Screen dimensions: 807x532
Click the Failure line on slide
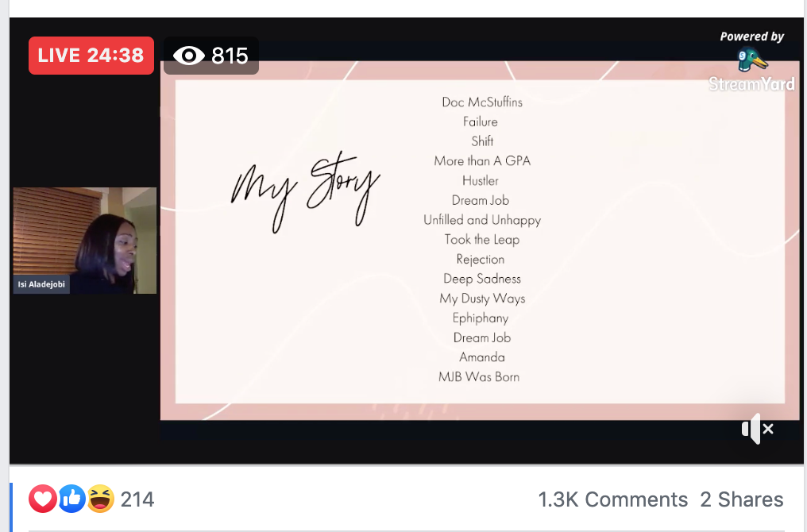pyautogui.click(x=481, y=122)
